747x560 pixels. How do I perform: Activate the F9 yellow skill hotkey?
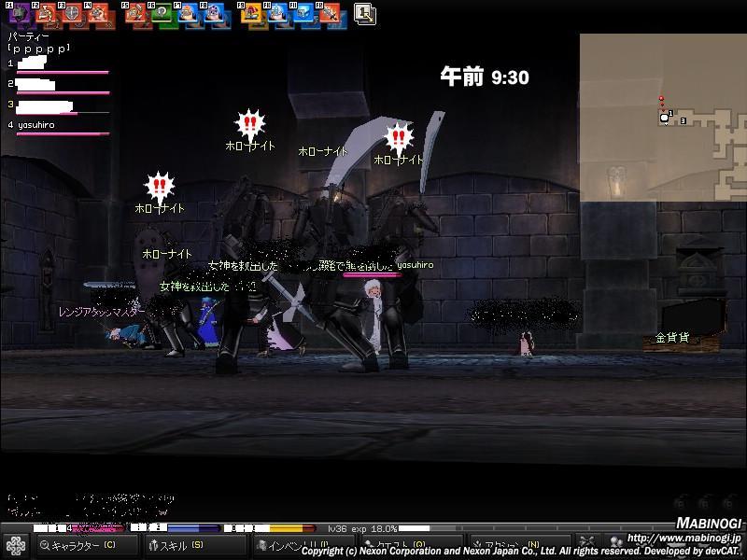[251, 13]
